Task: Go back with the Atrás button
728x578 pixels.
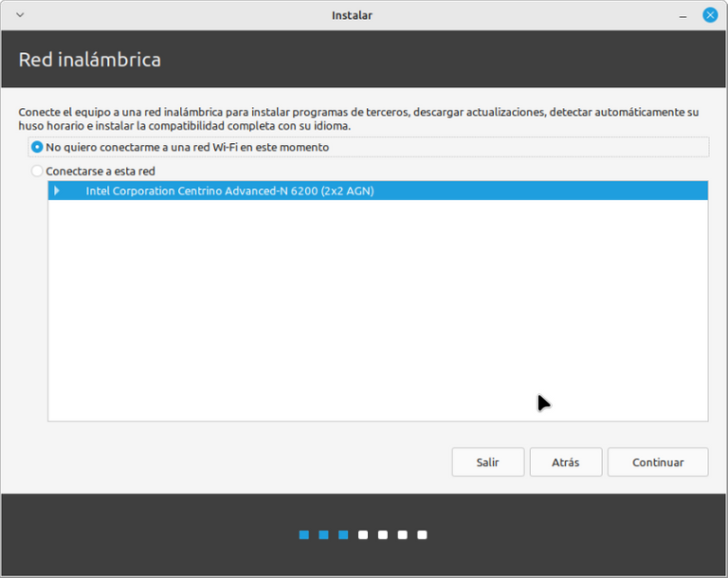Action: click(566, 462)
